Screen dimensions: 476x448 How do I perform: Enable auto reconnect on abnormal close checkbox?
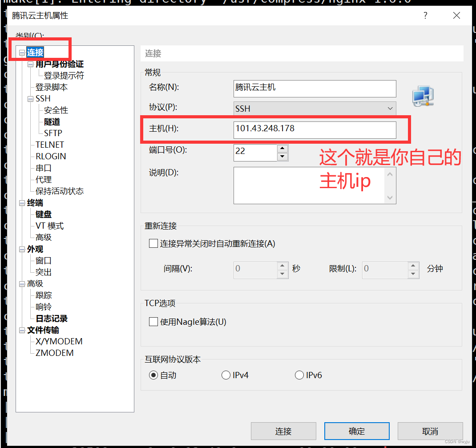(x=153, y=243)
